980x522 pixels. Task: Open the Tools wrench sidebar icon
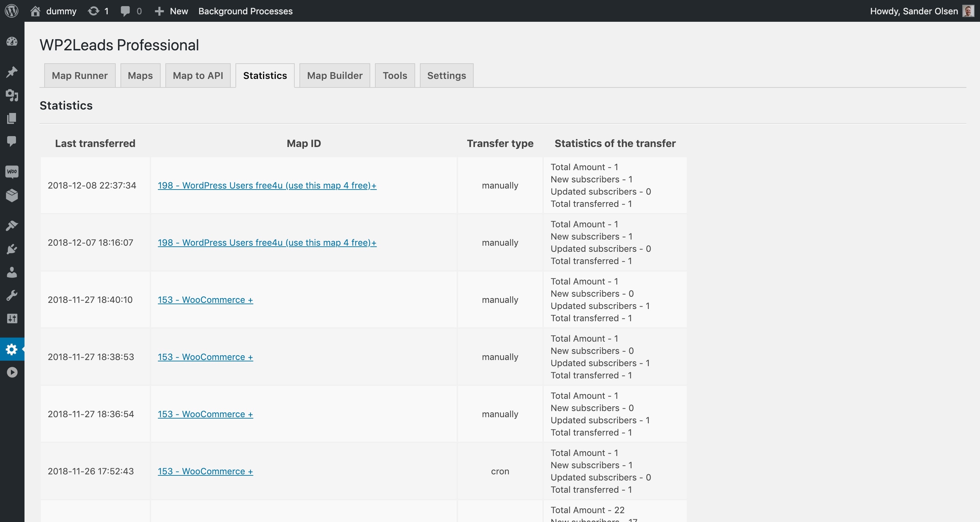(x=12, y=295)
